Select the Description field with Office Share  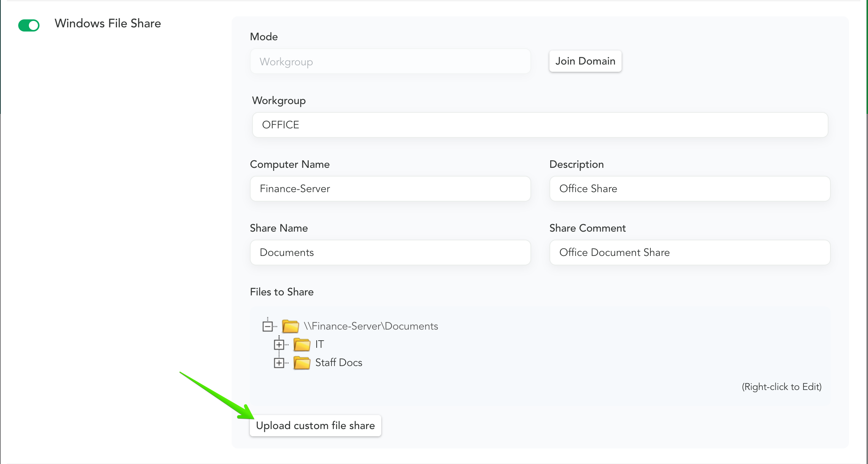[x=690, y=189]
